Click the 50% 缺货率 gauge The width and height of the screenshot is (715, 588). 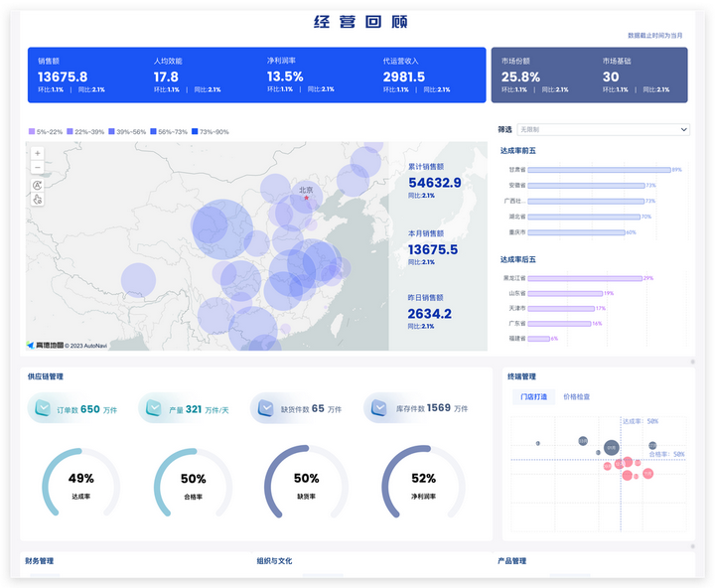pos(307,484)
